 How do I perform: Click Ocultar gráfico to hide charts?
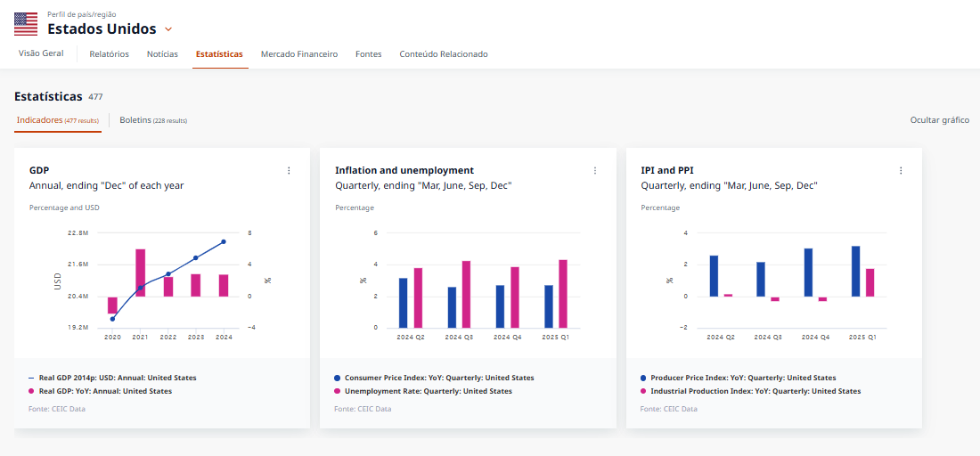939,119
